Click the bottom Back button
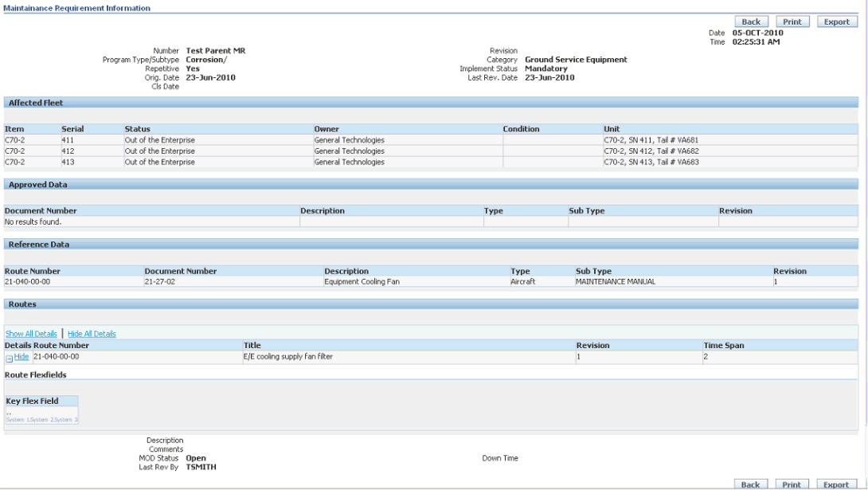868x490 pixels. [x=751, y=484]
